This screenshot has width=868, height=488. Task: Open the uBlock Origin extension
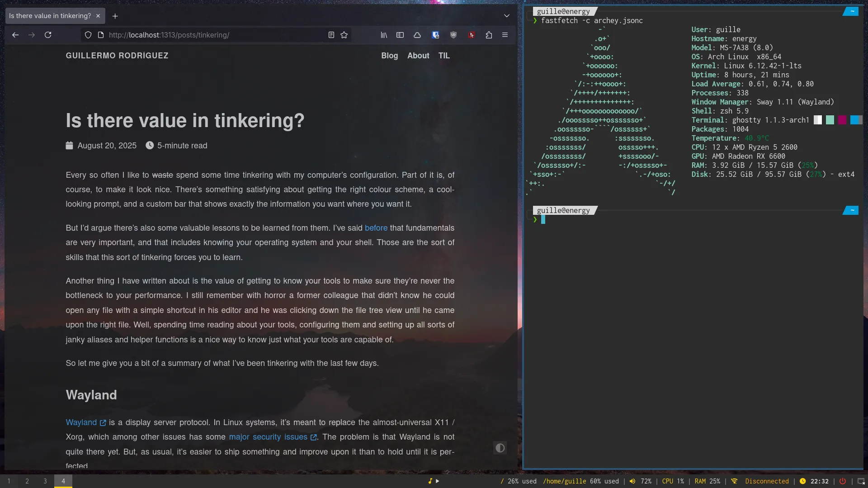[x=453, y=35]
